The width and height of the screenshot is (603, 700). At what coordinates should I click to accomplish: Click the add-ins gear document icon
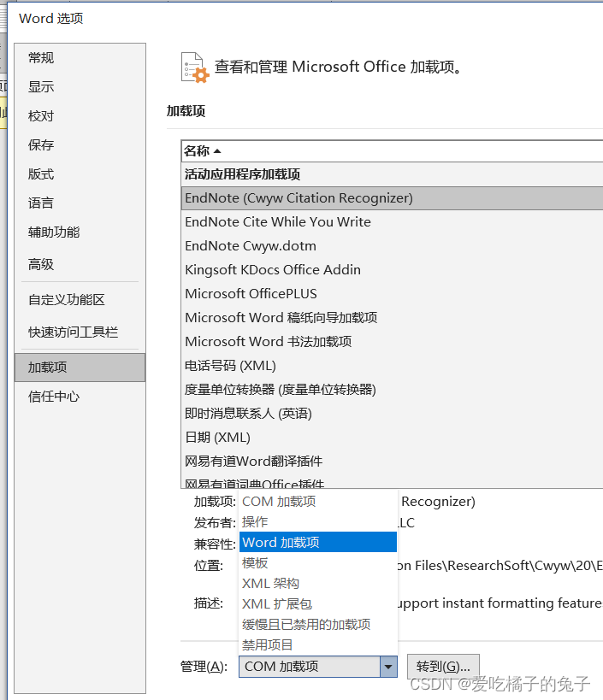coord(195,68)
